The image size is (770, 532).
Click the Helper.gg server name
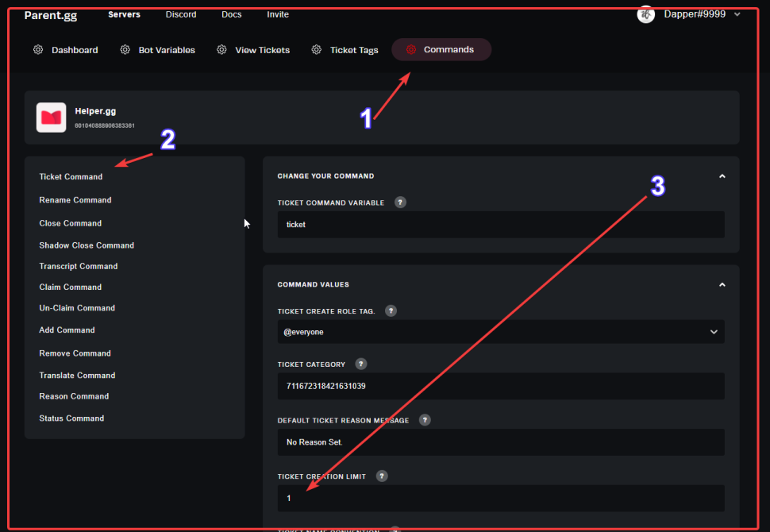[x=95, y=111]
